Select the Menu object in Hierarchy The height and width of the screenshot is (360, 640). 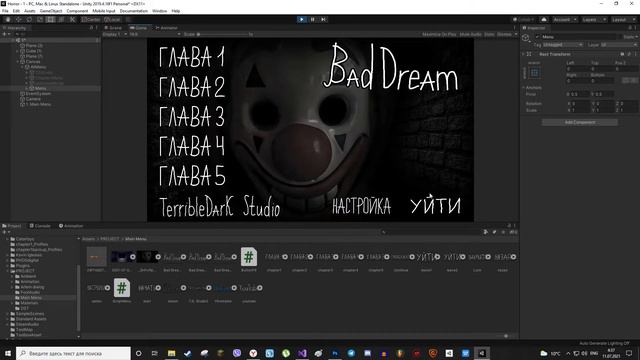(40, 88)
